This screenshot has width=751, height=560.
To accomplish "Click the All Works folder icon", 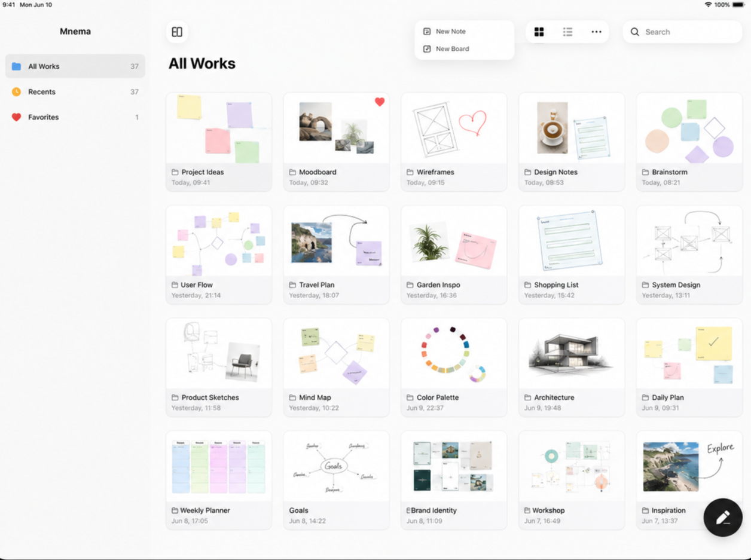I will [16, 66].
